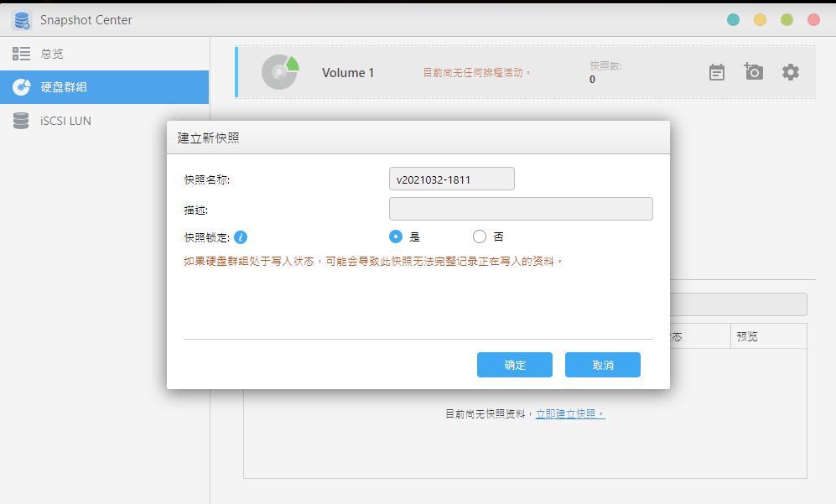Click the 取消 cancel button
The height and width of the screenshot is (504, 836).
pos(602,364)
